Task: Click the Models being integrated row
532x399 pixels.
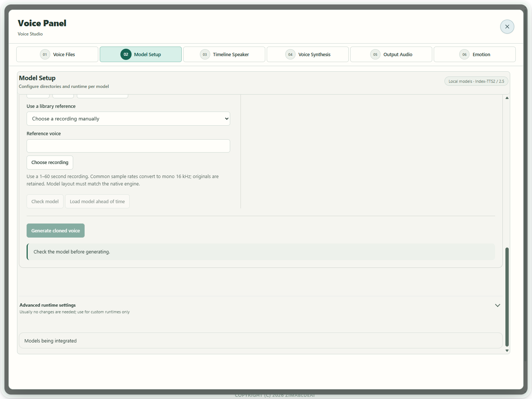Action: tap(260, 341)
